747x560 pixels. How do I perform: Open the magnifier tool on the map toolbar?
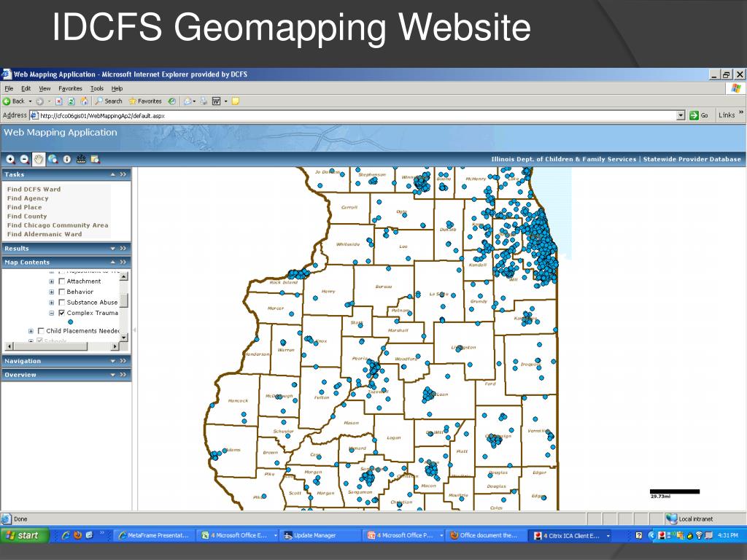(81, 159)
